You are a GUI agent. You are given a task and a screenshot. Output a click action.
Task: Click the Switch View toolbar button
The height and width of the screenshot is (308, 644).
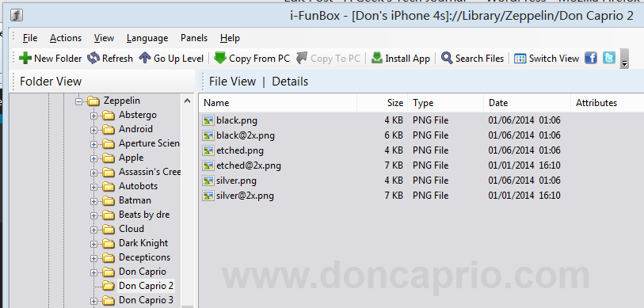point(547,59)
